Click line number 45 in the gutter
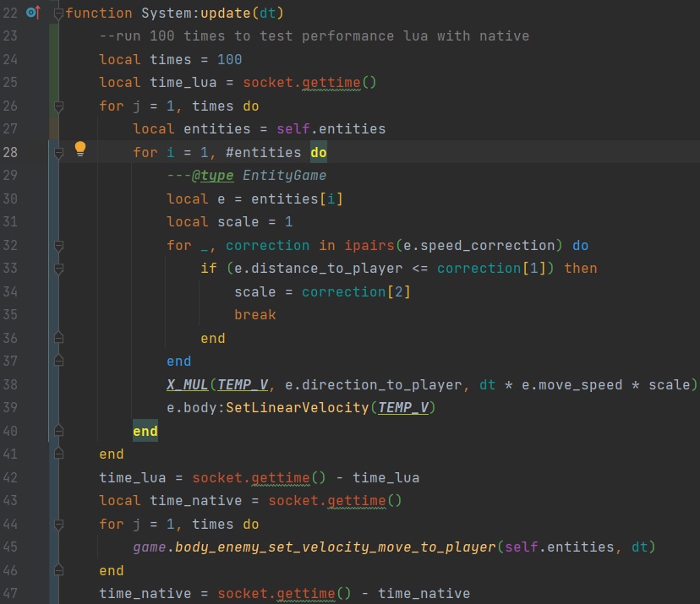 pos(11,547)
